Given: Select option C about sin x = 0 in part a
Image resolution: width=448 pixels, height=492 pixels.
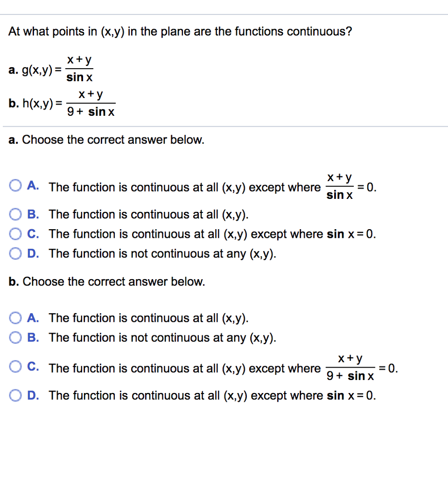Looking at the screenshot, I should (15, 234).
